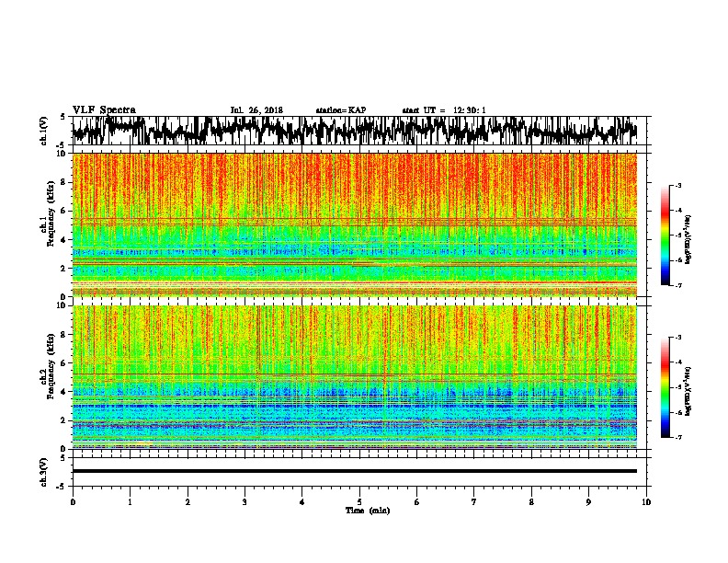
Task: Click the time axis tick label "1"
Action: 130,502
